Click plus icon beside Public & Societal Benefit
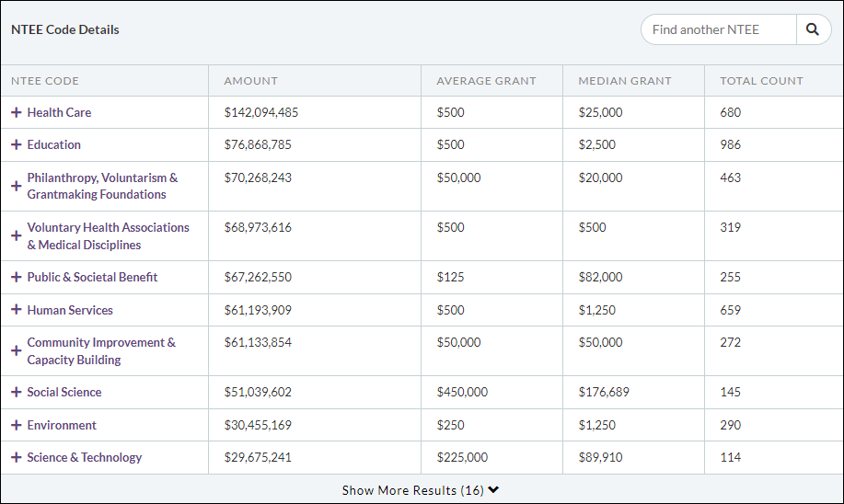 tap(16, 277)
